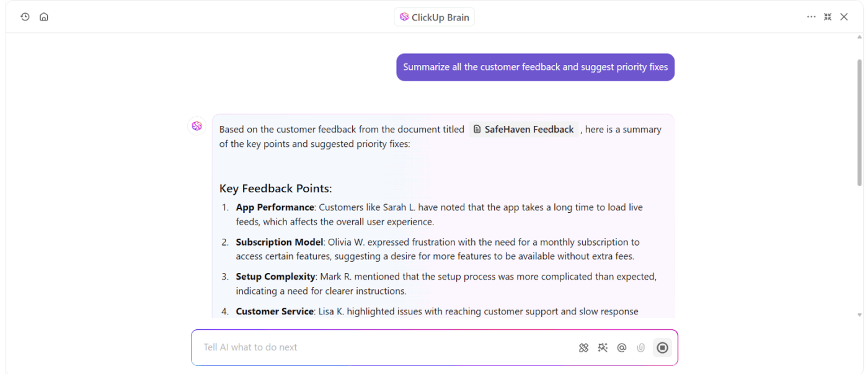Click the Brain avatar beside the response

coord(197,125)
